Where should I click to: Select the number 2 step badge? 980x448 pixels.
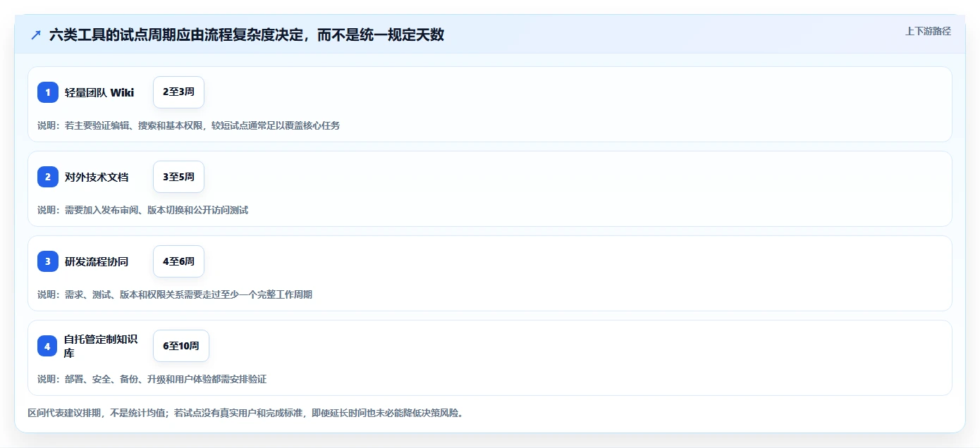[48, 177]
